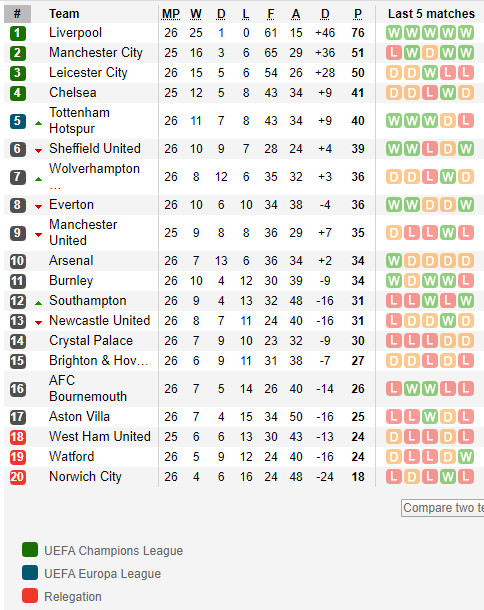This screenshot has width=484, height=610.
Task: Click the green up arrow beside Tottenham Hotspur
Action: [x=38, y=123]
